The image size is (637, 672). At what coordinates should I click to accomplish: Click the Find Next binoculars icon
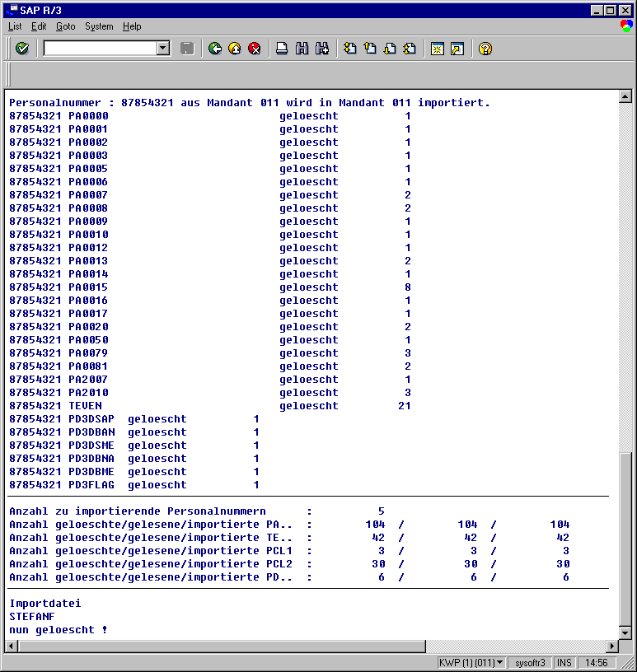321,49
